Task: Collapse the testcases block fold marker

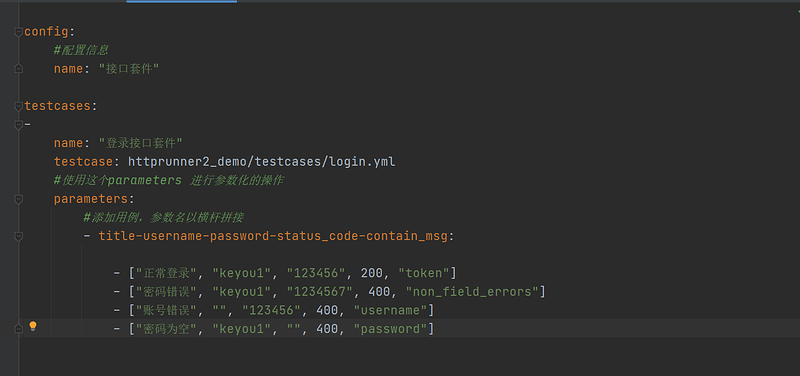Action: 19,106
